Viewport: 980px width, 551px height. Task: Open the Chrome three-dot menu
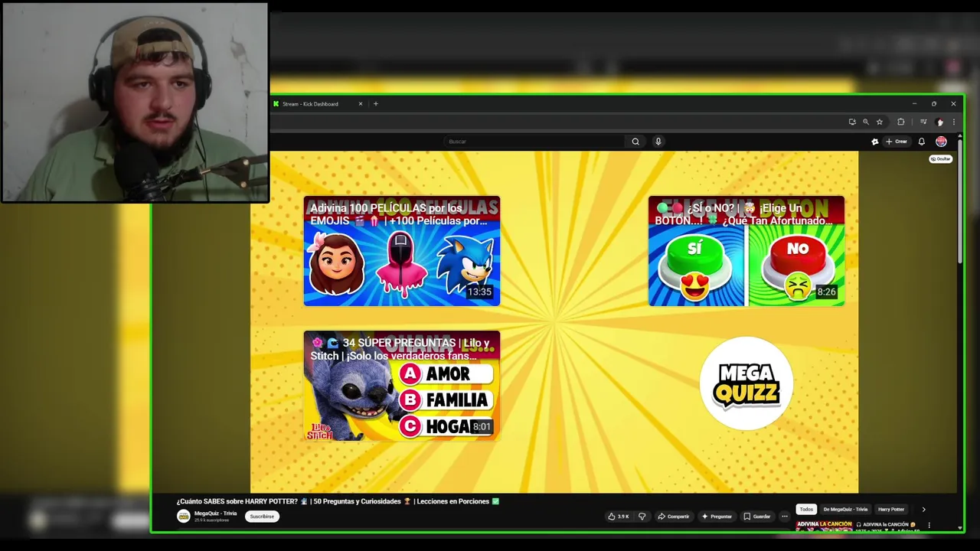coord(953,122)
